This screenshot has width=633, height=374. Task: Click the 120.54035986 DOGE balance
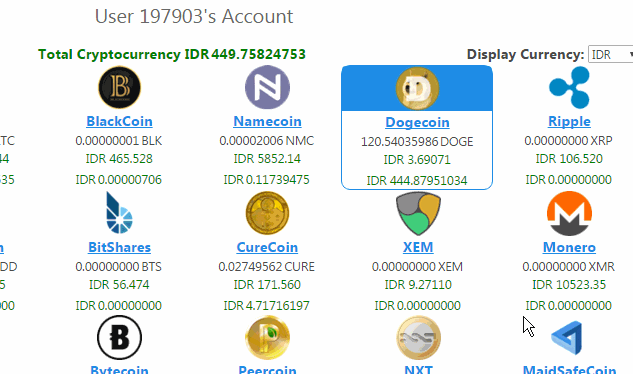(417, 142)
